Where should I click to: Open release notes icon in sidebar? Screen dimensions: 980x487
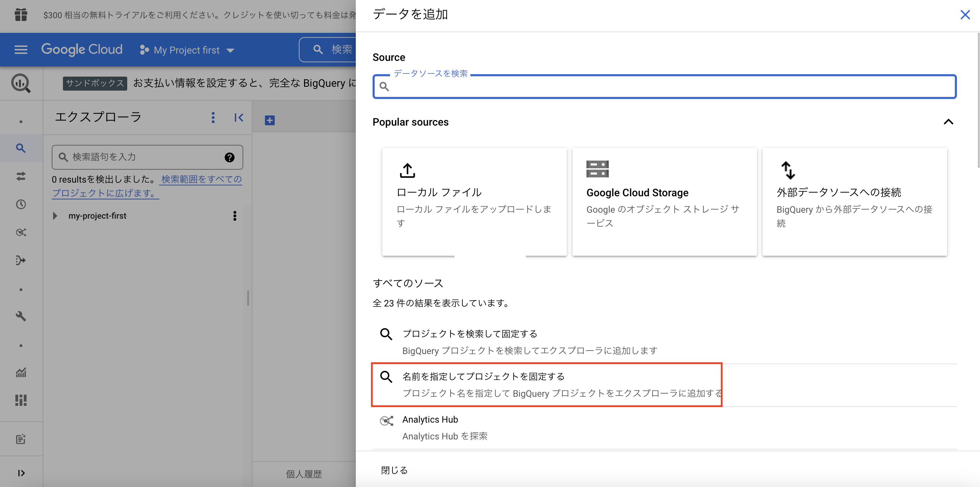tap(21, 439)
